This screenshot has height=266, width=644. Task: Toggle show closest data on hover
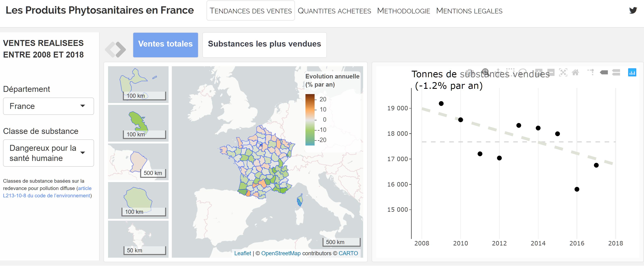tap(604, 73)
